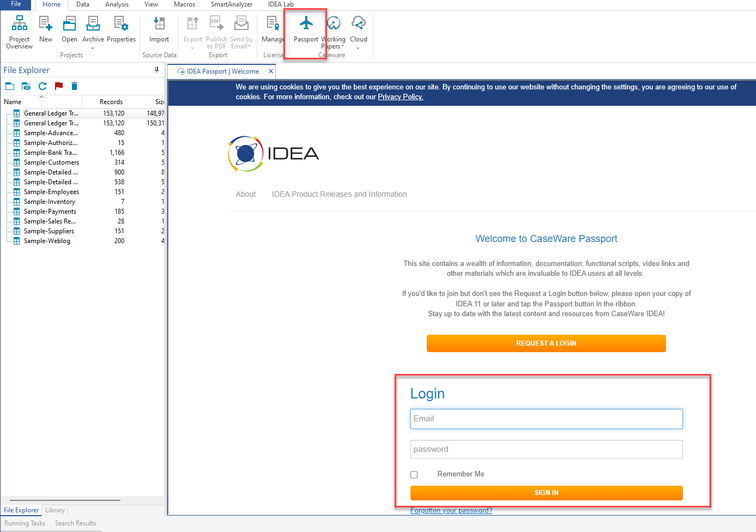Open Project Overview in ribbon
The height and width of the screenshot is (532, 756).
pos(19,32)
